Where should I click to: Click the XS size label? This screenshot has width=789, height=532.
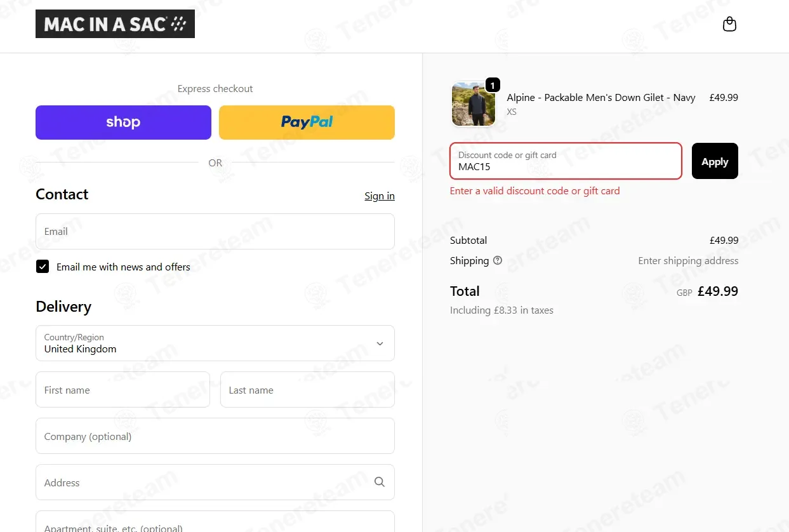pos(512,112)
